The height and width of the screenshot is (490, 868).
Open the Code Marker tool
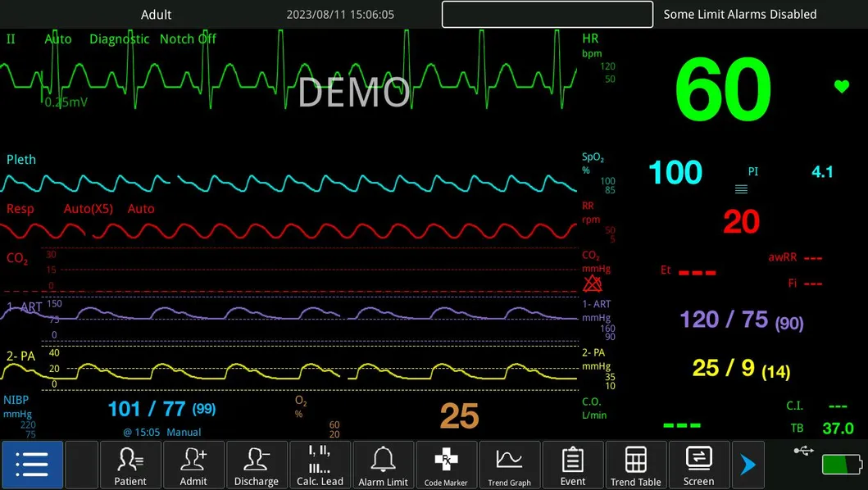pos(446,465)
